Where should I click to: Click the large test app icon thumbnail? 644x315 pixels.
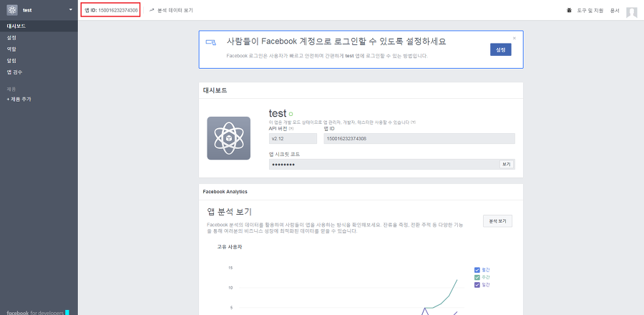pos(228,138)
